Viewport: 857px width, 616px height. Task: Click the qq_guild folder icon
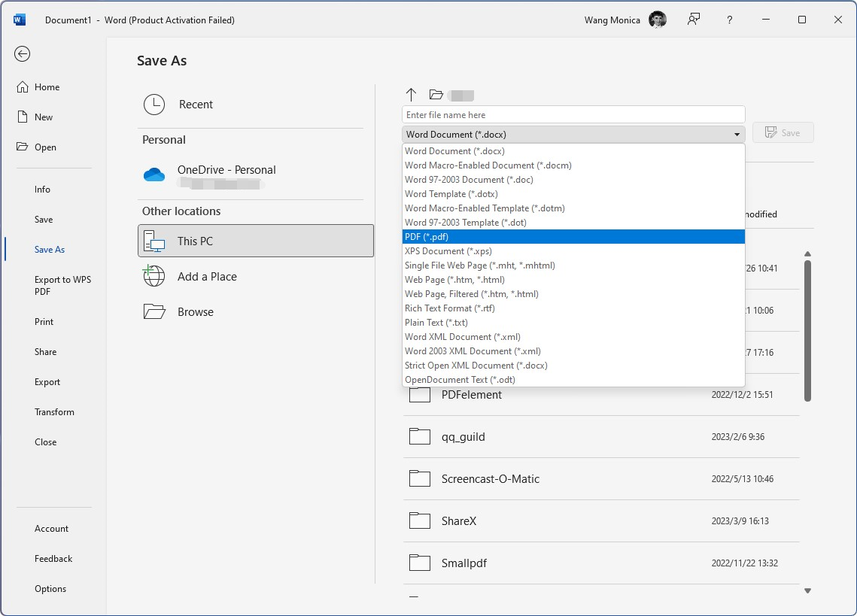420,436
